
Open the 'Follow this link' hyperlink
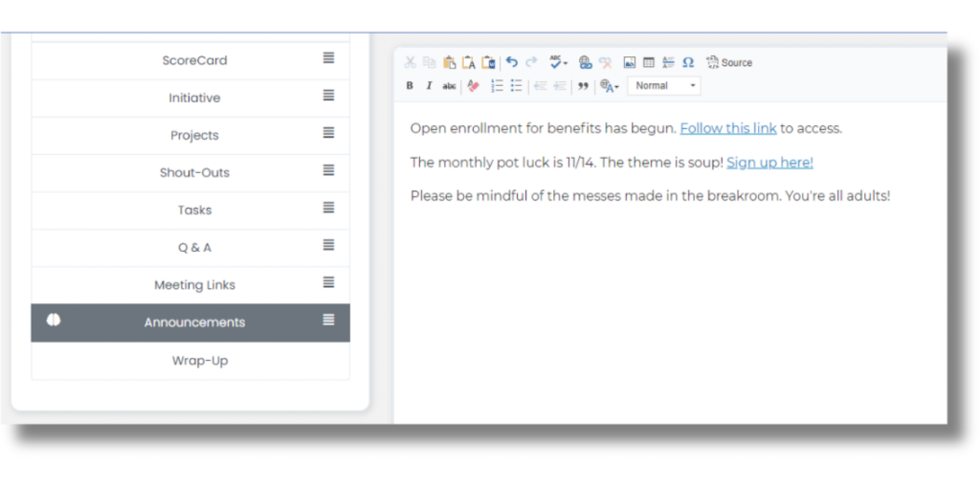(727, 128)
